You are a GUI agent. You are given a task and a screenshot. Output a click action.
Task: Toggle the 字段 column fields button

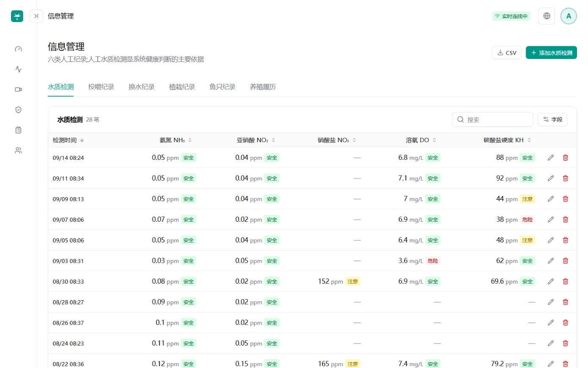pyautogui.click(x=552, y=120)
